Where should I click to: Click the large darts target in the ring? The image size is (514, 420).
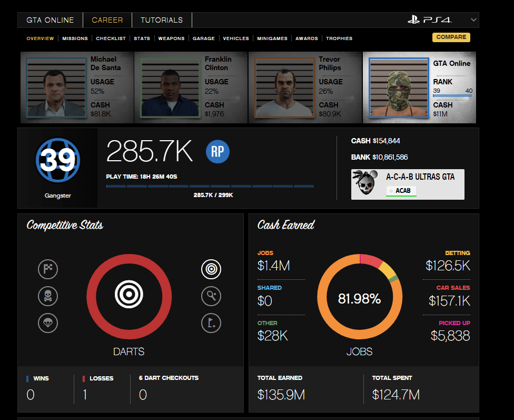(x=129, y=295)
